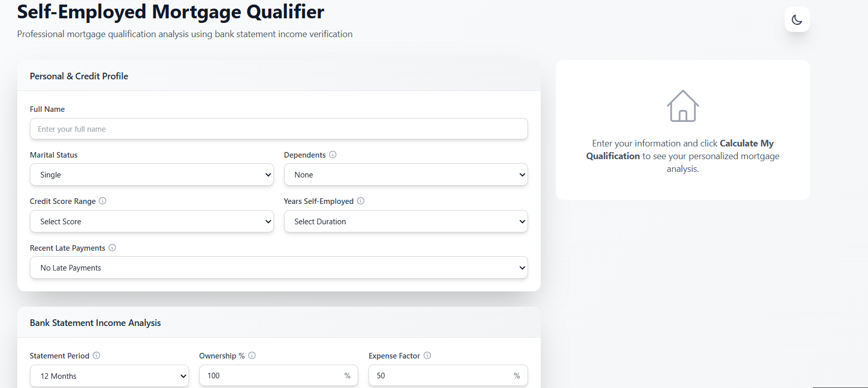Open the 12 Months statement period dropdown
868x388 pixels.
click(109, 376)
